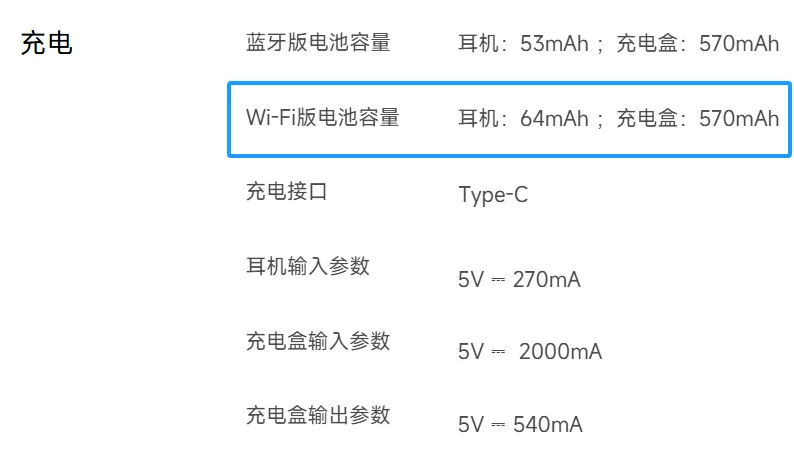This screenshot has width=794, height=459.
Task: Click 充电盒：570mAh in the Bluetooth row
Action: pos(697,44)
